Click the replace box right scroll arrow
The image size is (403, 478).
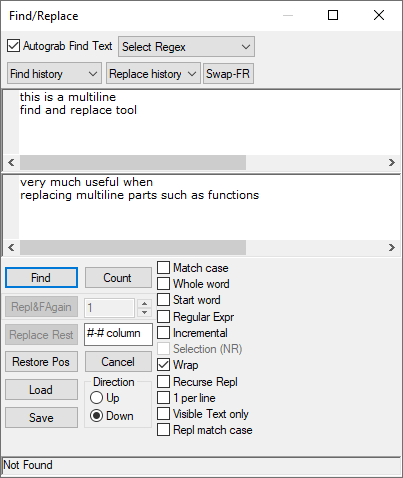click(x=392, y=248)
